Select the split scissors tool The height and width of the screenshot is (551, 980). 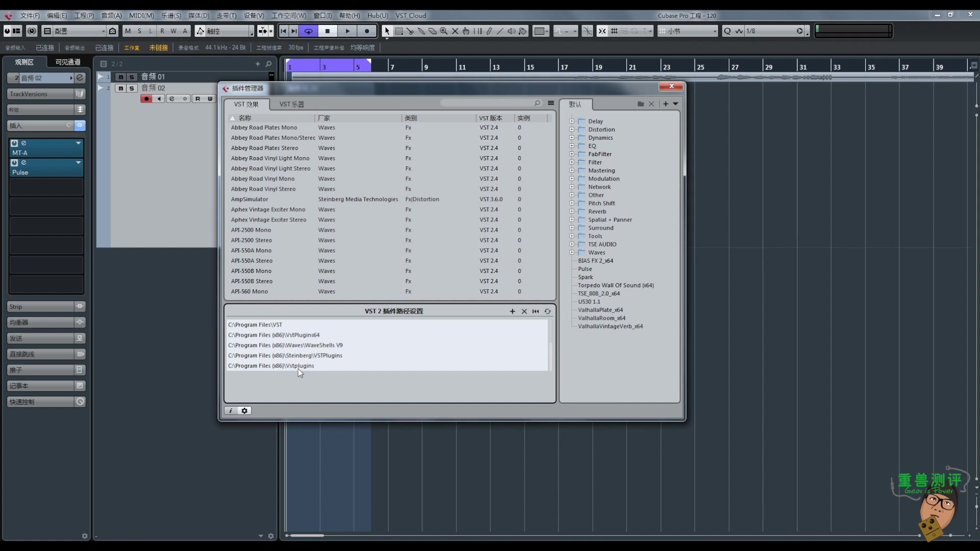[410, 31]
